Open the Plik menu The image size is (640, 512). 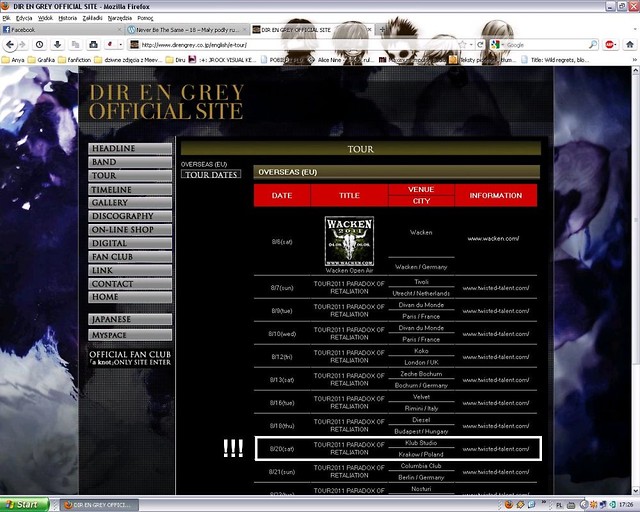[6, 18]
